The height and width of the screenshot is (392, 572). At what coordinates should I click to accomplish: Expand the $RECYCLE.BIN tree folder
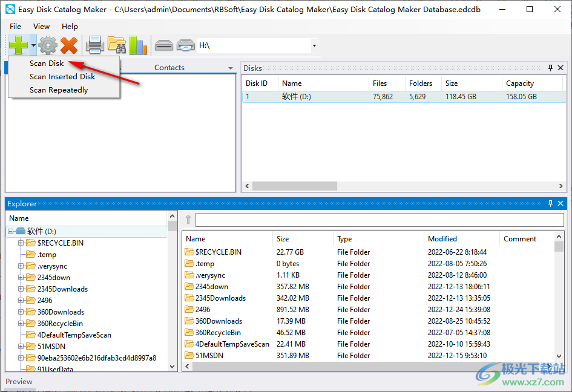(x=21, y=243)
